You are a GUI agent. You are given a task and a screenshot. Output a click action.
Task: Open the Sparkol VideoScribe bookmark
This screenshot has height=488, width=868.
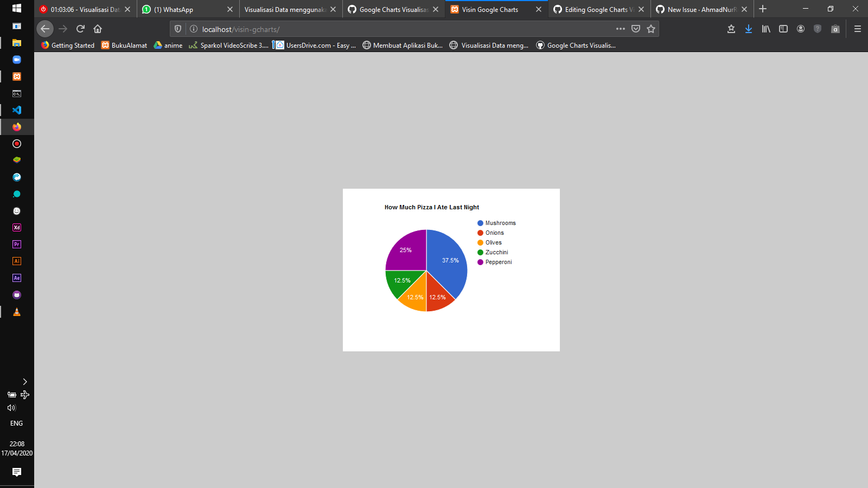click(228, 45)
